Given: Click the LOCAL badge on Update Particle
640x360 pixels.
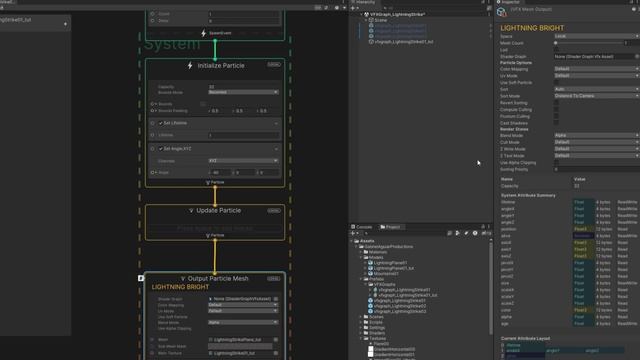Looking at the screenshot, I should click(274, 211).
